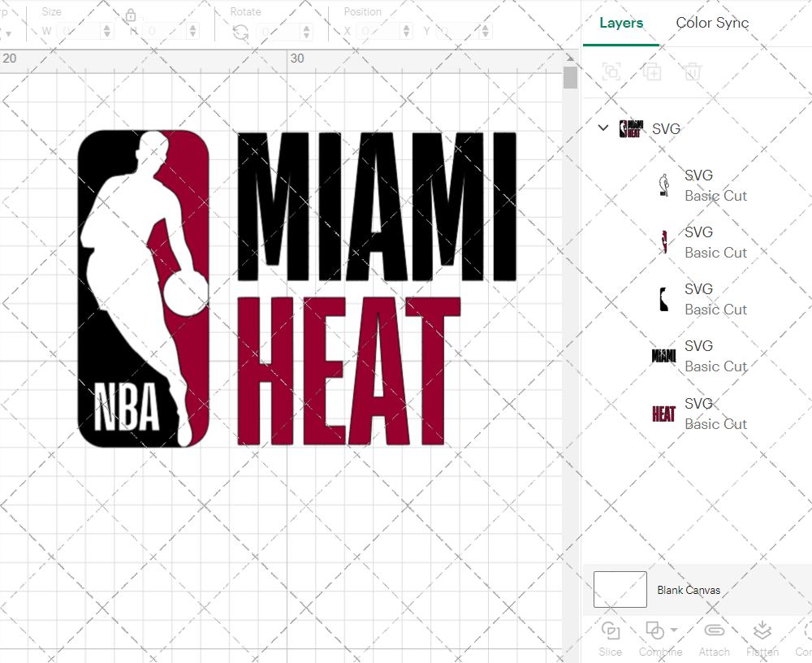Click the top-level SVG group label
Viewport: 812px width, 663px height.
[666, 128]
